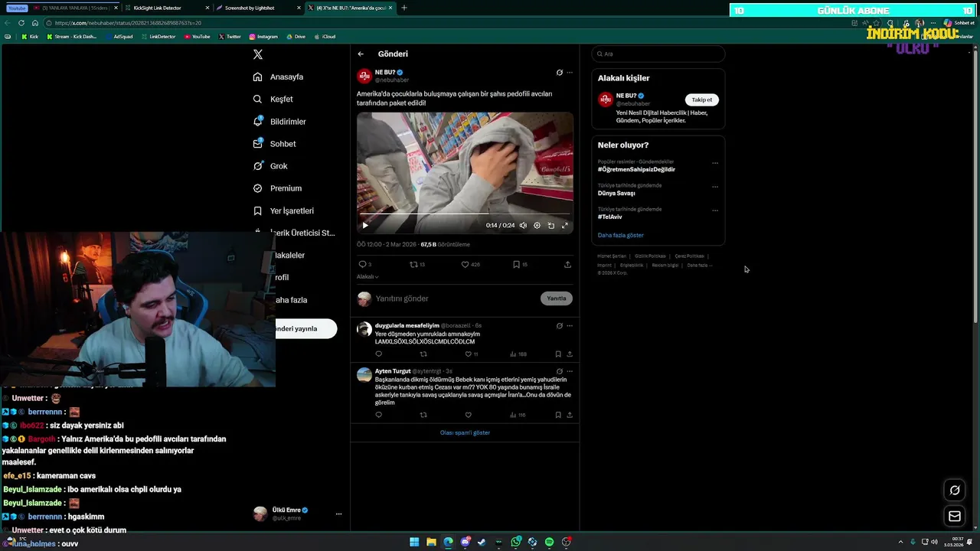980x551 pixels.
Task: Open options for #ÖğretmenSahipsizDeğildir trend
Action: [715, 163]
